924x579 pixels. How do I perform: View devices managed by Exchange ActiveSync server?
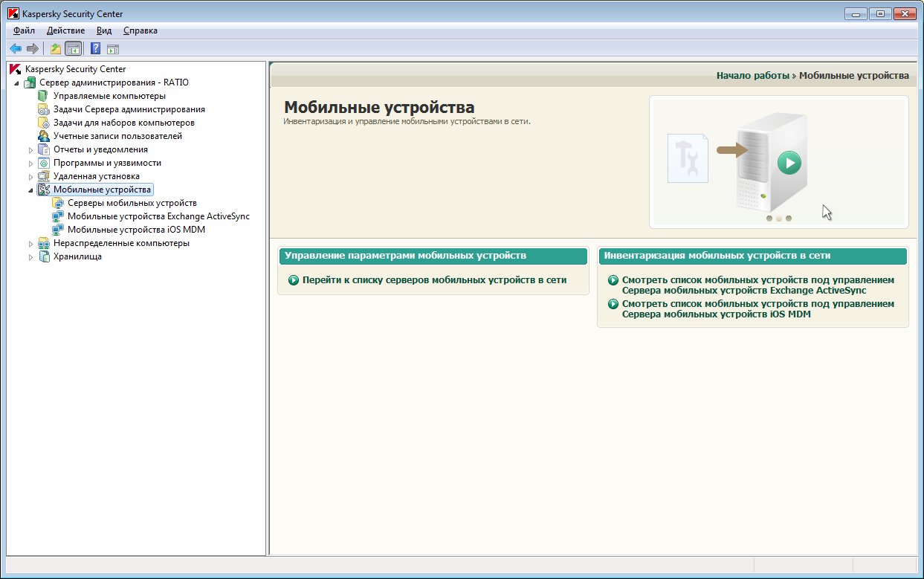(x=757, y=285)
